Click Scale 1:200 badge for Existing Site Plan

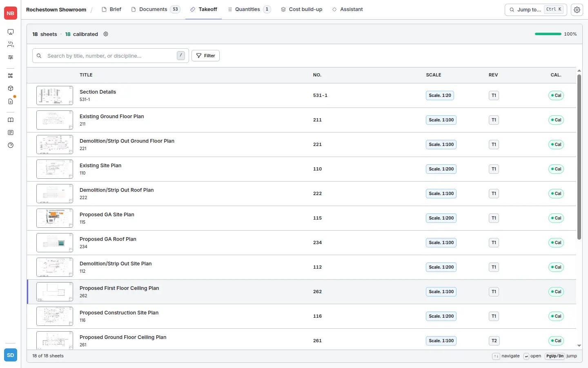pos(441,169)
